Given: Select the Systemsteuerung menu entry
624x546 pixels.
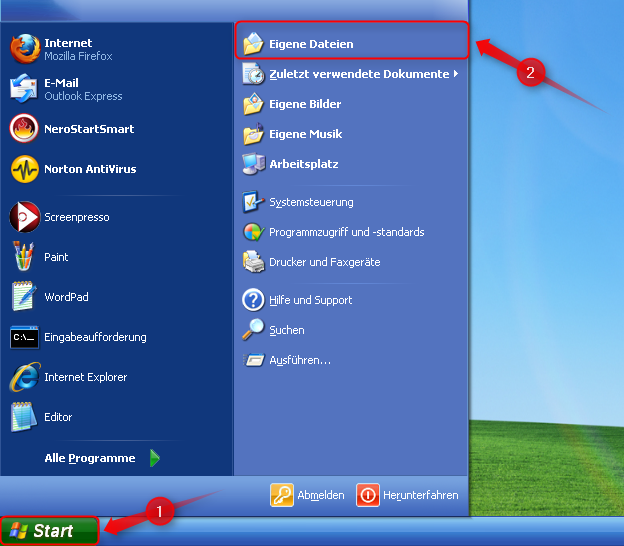Looking at the screenshot, I should point(351,202).
